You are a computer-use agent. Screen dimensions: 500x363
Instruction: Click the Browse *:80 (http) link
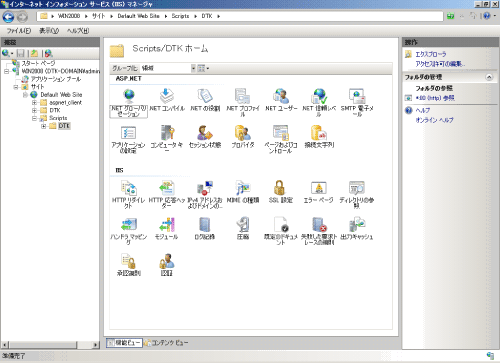[x=435, y=98]
